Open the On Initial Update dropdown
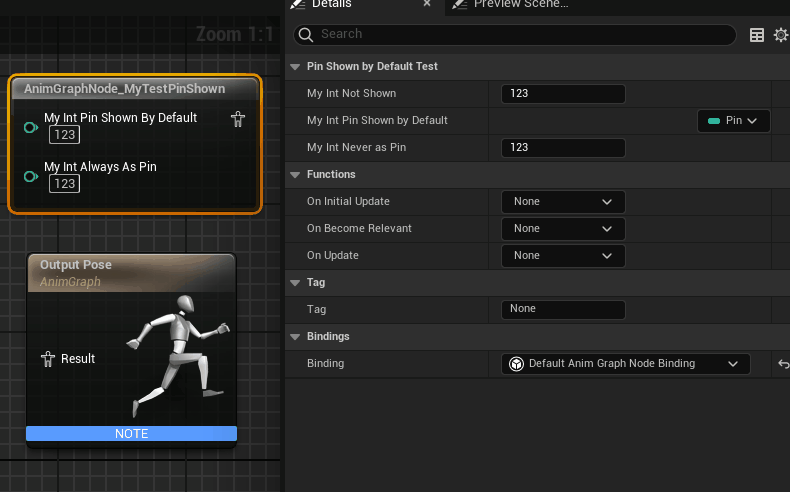 tap(563, 202)
